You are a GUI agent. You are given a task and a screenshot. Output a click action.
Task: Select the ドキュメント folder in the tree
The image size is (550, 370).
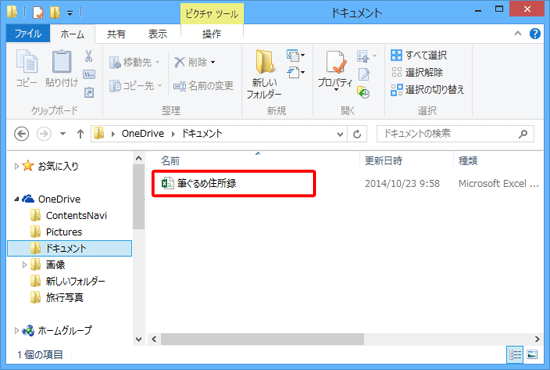coord(69,248)
